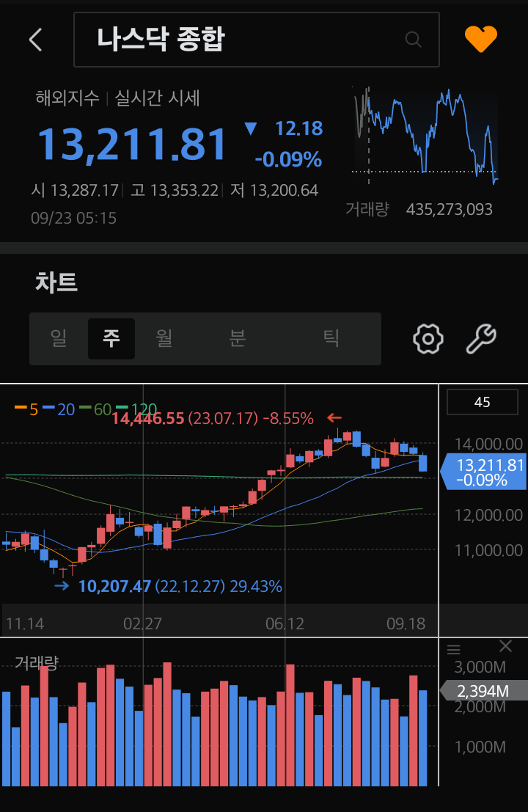Image resolution: width=528 pixels, height=812 pixels.
Task: Click the 1,000M volume axis label
Action: click(x=480, y=747)
